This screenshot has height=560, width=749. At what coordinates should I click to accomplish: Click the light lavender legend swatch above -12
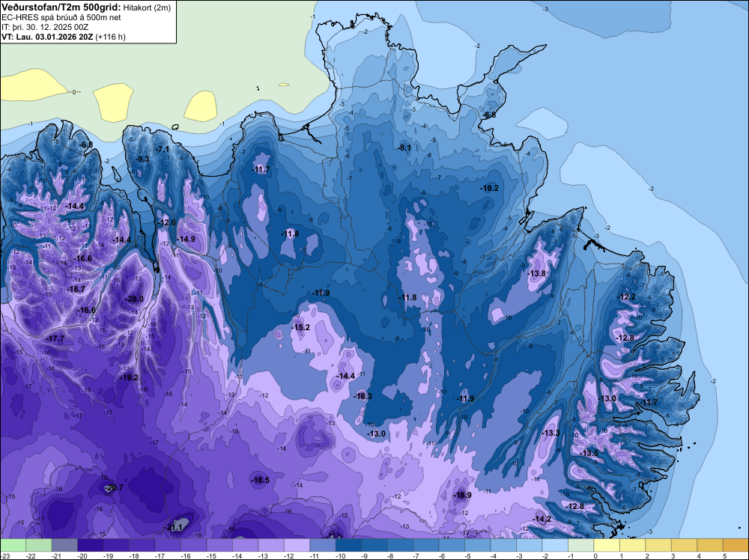(x=297, y=545)
